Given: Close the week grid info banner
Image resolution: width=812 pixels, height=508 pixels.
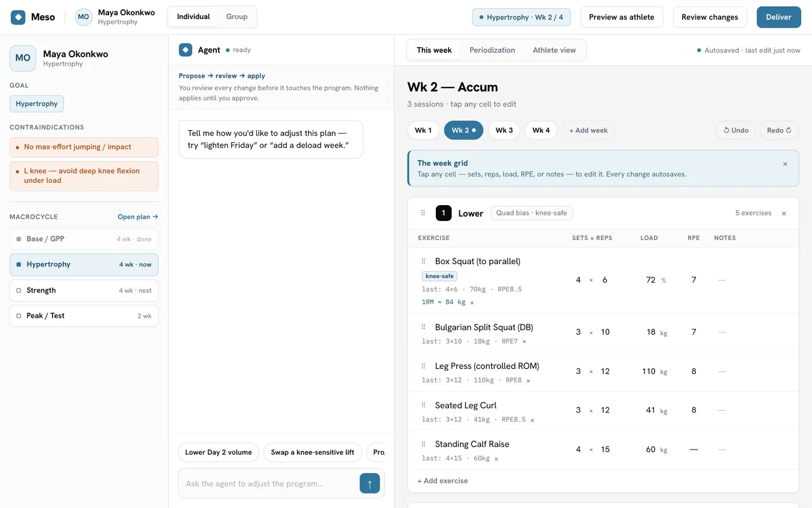Looking at the screenshot, I should 785,164.
